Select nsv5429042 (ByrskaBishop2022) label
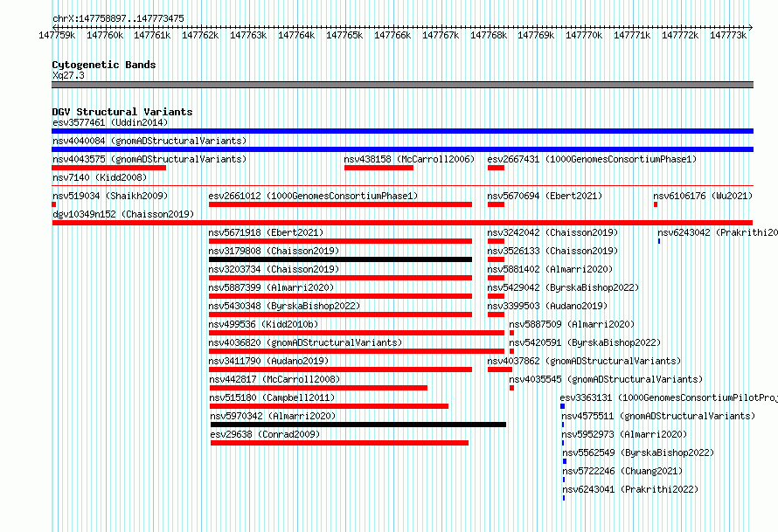Screen dimensions: 778x532 [x=563, y=287]
